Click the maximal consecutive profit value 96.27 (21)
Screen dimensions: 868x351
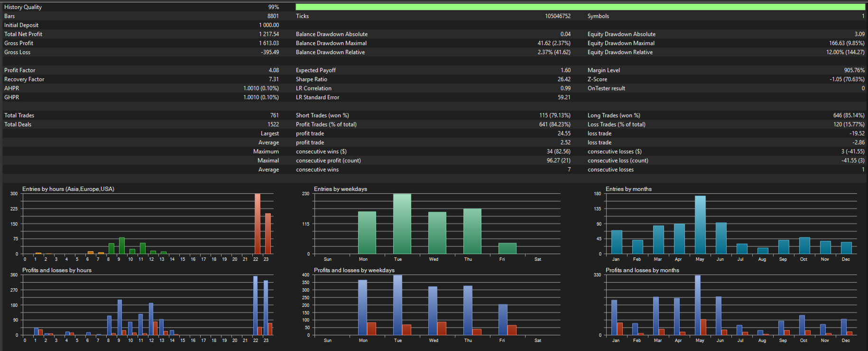(x=558, y=161)
